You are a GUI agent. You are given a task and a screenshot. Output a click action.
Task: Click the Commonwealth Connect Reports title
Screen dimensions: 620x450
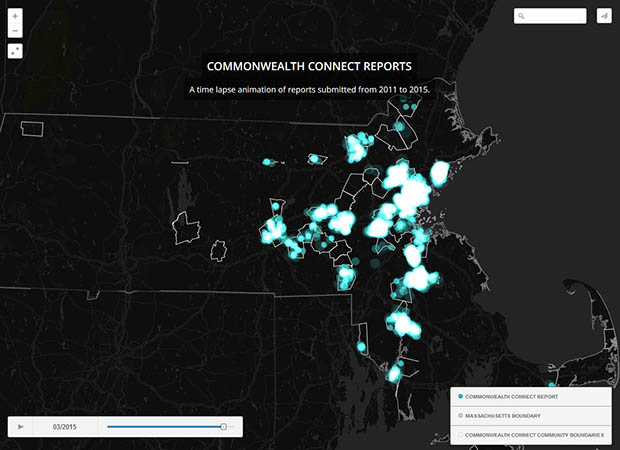pos(309,67)
